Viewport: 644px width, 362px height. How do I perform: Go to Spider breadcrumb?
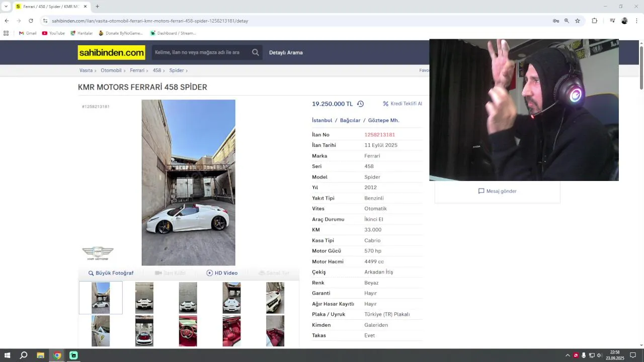[x=177, y=70]
